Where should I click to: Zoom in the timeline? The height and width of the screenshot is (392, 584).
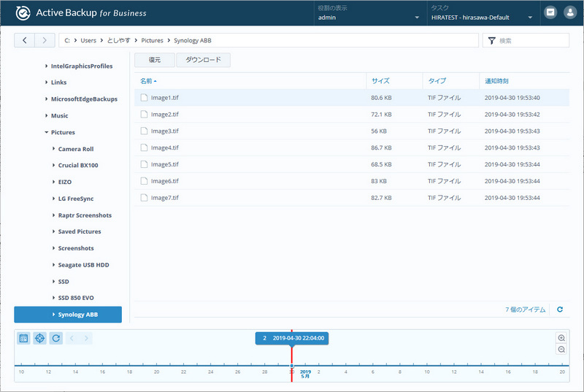point(561,338)
